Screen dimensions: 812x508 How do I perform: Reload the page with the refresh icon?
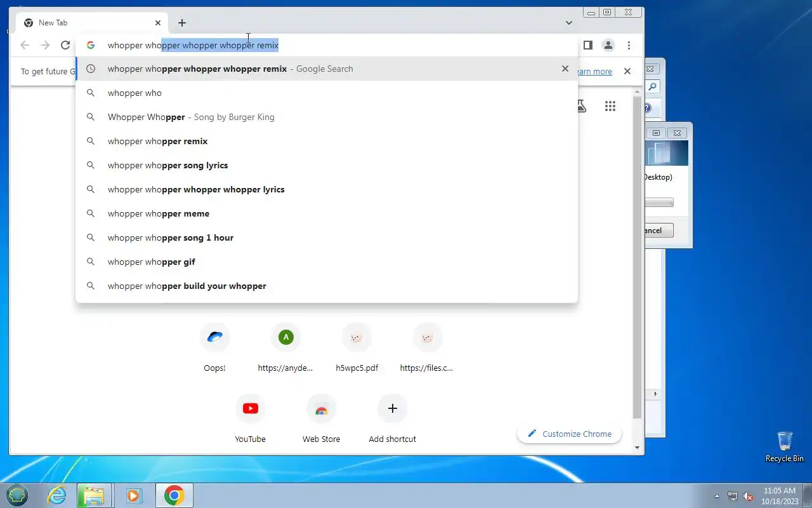click(x=65, y=45)
